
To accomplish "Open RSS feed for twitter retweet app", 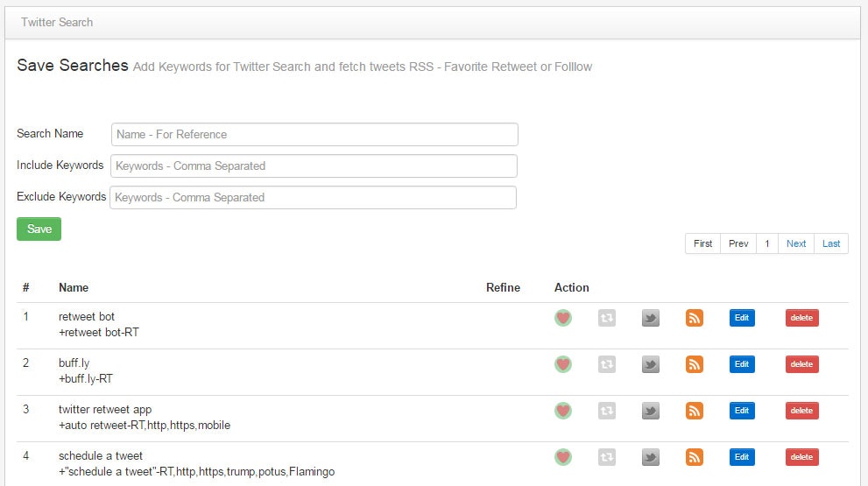I will click(695, 411).
